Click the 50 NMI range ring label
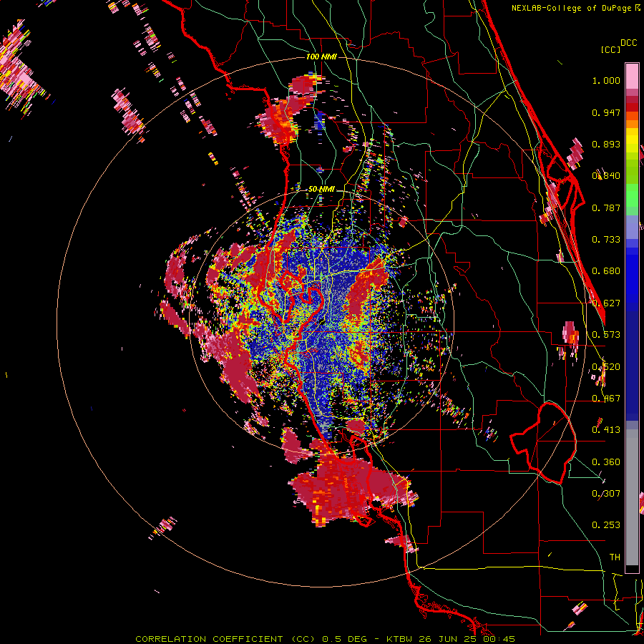This screenshot has width=644, height=644. tap(321, 189)
